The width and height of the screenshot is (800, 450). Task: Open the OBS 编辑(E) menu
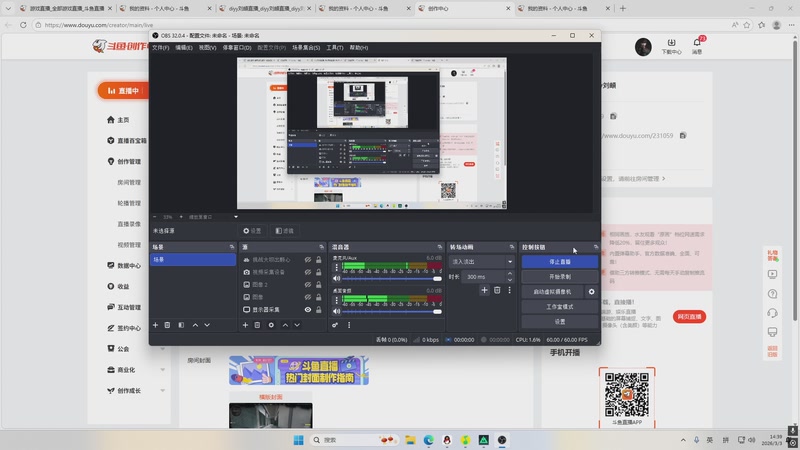(x=184, y=47)
